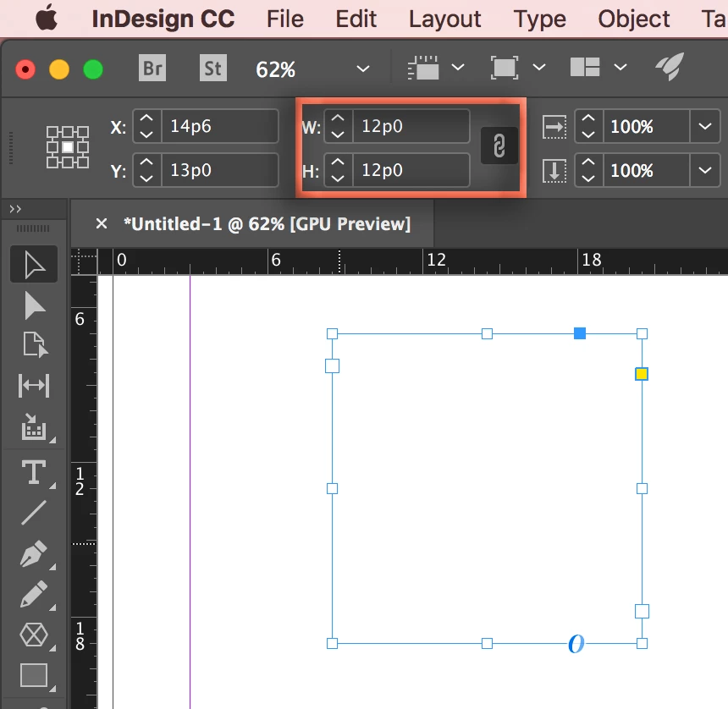Click the yellow live corners square on frame
The image size is (728, 709).
641,374
